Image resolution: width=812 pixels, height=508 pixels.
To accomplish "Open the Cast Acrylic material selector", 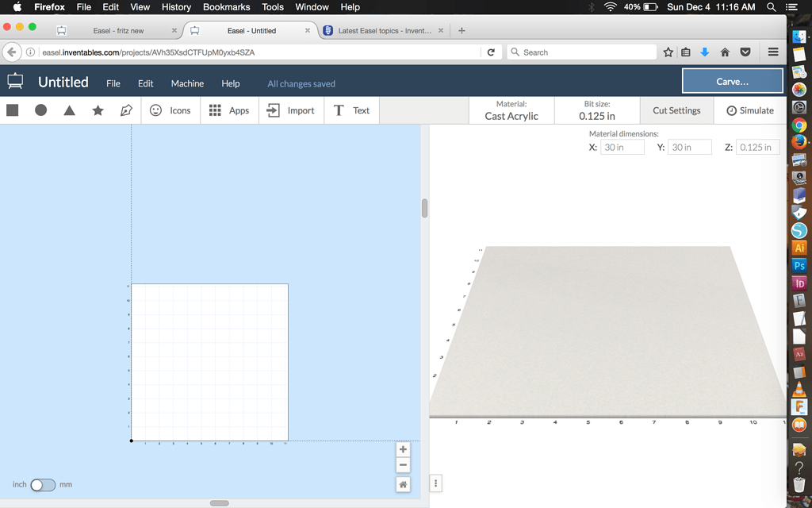I will pos(512,110).
